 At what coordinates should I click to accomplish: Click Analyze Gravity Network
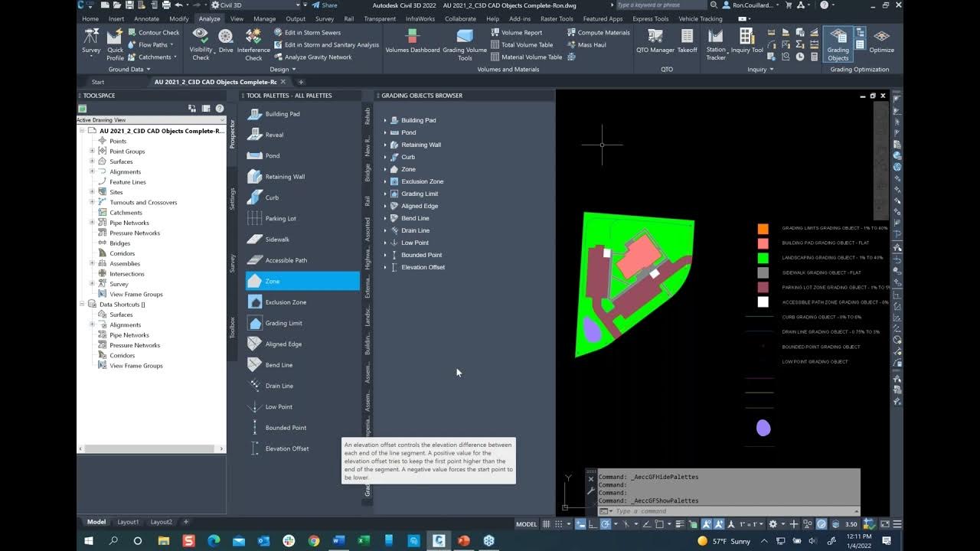312,57
